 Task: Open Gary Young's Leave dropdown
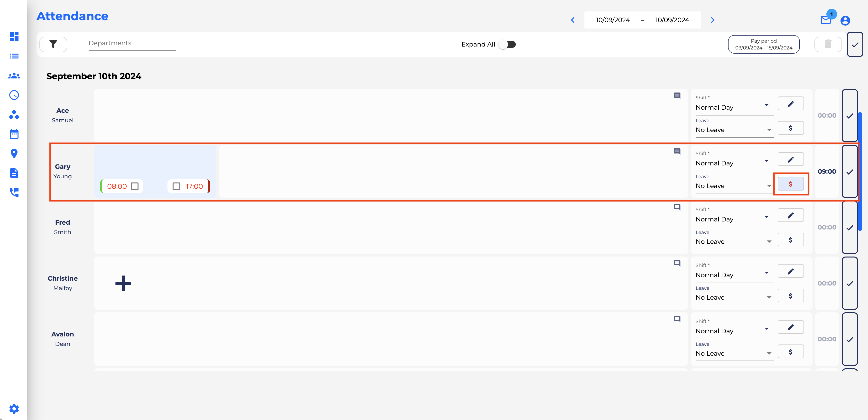734,186
